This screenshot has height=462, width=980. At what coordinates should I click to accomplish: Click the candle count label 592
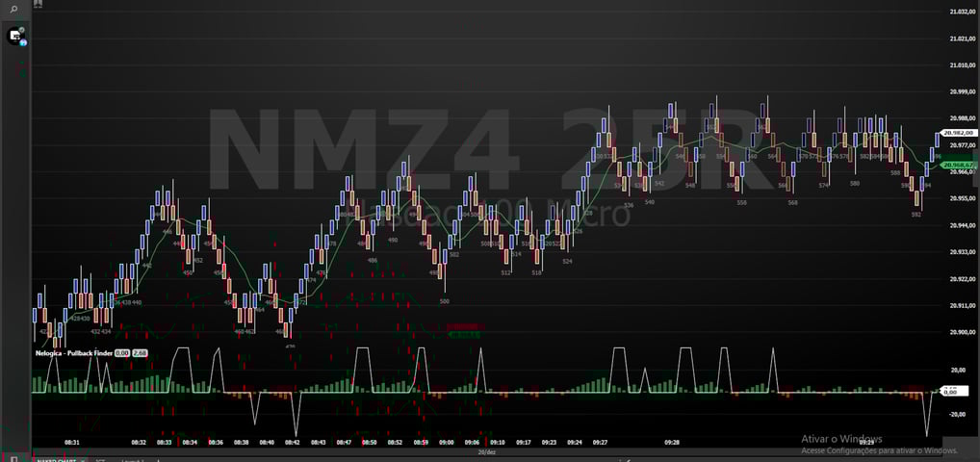coord(916,215)
